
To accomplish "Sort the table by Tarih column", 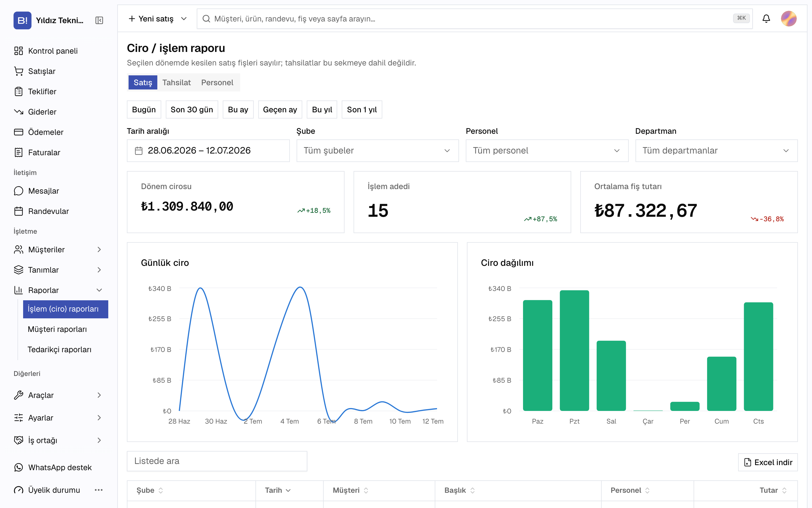I will pyautogui.click(x=278, y=490).
